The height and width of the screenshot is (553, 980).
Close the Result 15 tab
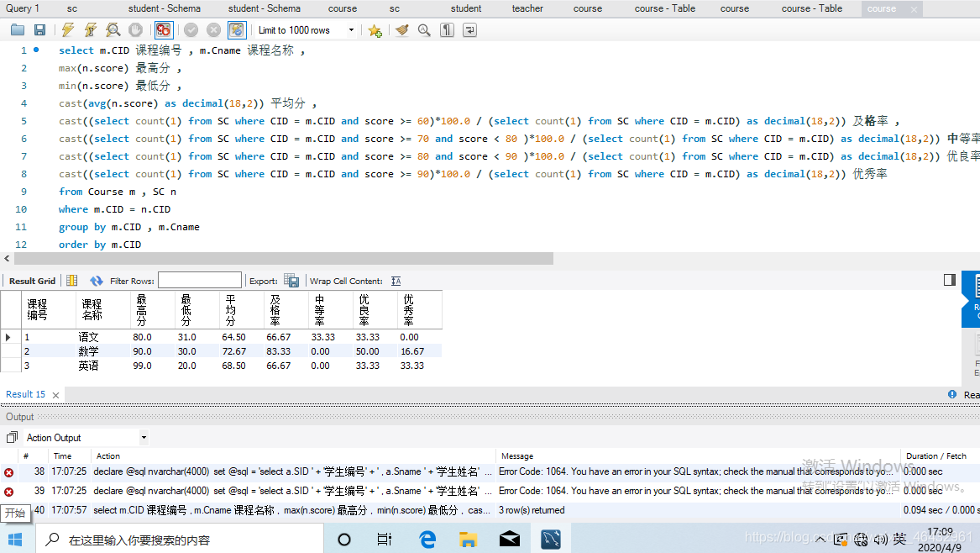tap(55, 395)
